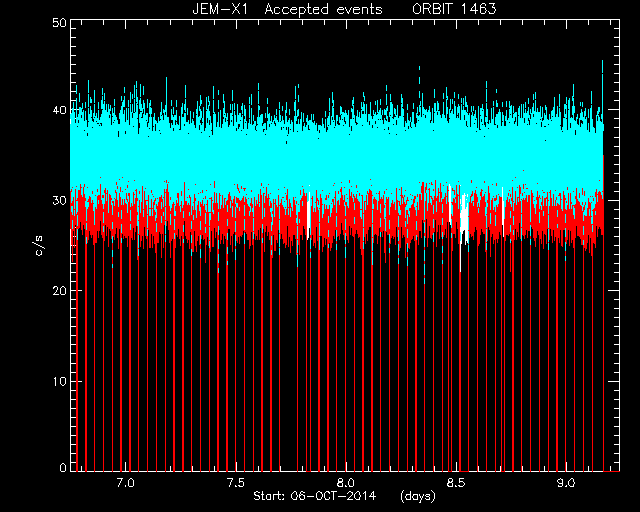Click the 50 tick label on y-axis
Screen dimensions: 640x512
click(x=59, y=22)
